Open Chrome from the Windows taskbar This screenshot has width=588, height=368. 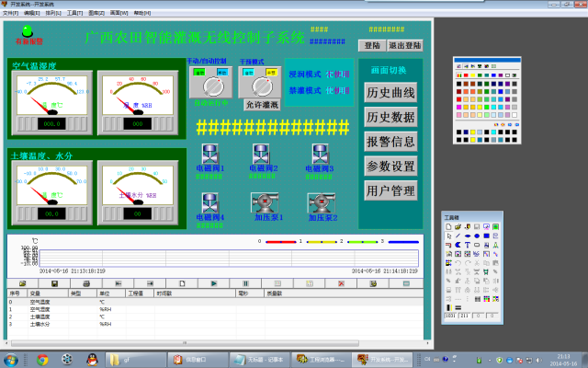point(42,360)
